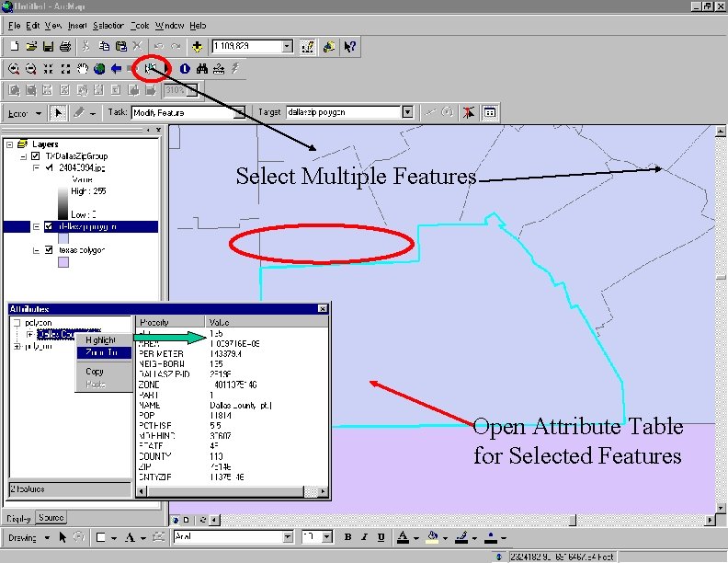
Task: Click the Print icon
Action: pos(65,46)
